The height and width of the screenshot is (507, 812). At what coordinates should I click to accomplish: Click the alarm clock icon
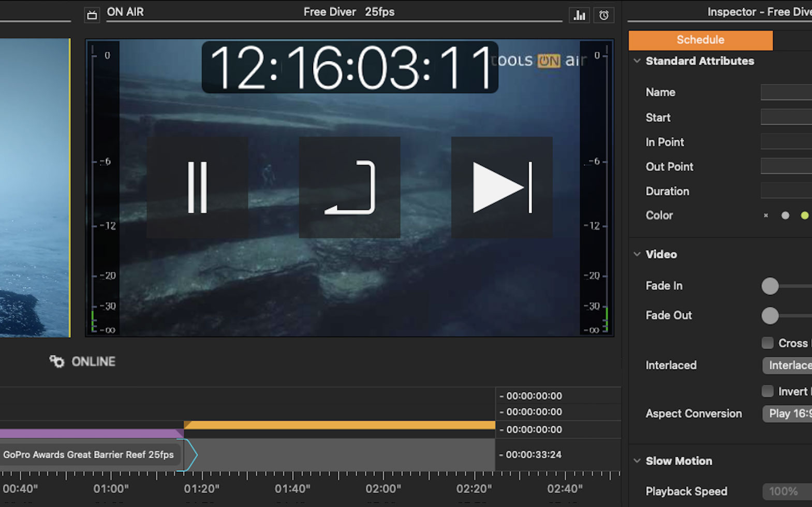pos(603,16)
